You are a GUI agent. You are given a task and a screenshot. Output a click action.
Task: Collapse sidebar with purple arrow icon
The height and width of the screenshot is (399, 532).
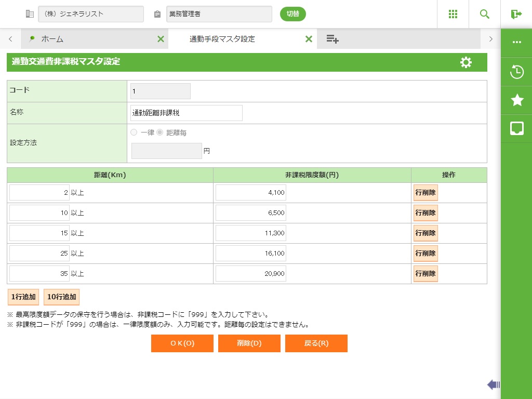tap(493, 384)
